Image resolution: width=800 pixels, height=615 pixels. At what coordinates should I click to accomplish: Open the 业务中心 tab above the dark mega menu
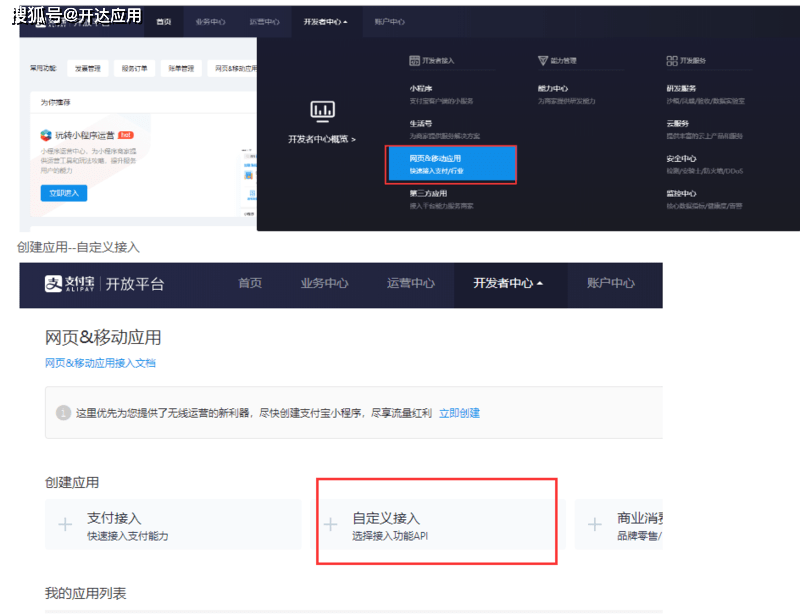(x=210, y=22)
